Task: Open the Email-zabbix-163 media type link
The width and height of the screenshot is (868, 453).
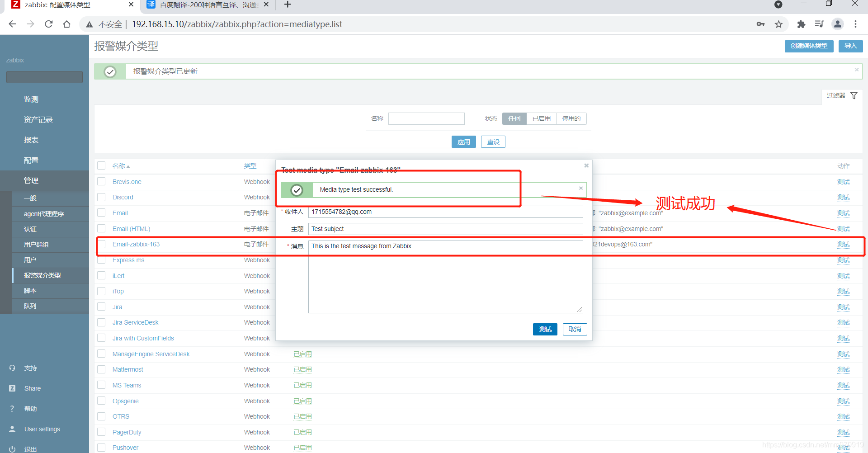Action: (136, 244)
